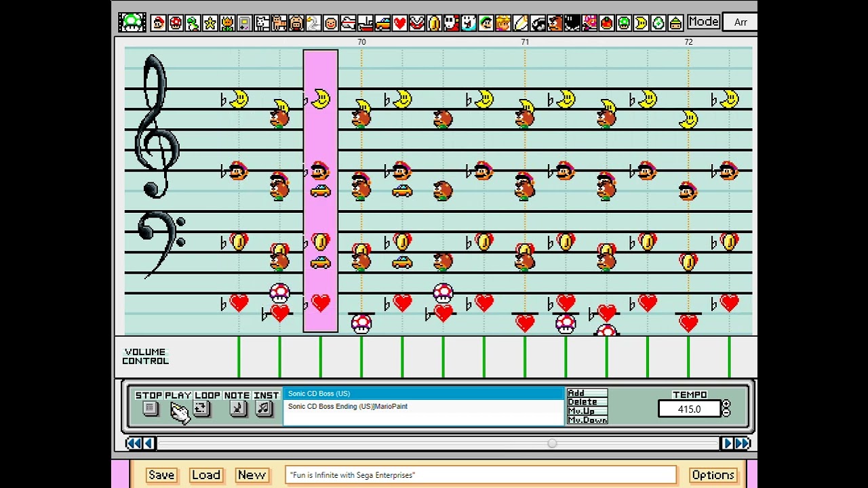Click New button
868x488 pixels.
[x=251, y=475]
